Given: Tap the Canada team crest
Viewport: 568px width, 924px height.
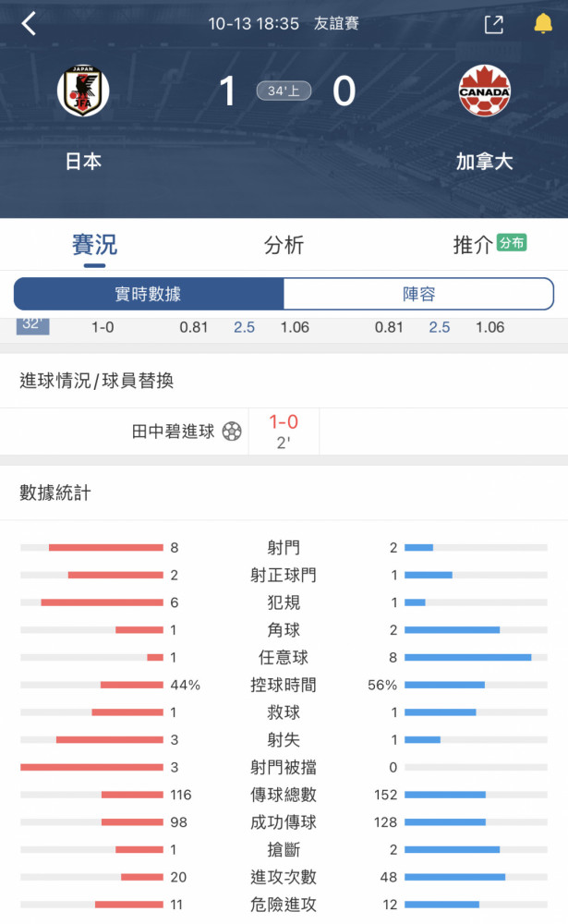Looking at the screenshot, I should pos(484,91).
